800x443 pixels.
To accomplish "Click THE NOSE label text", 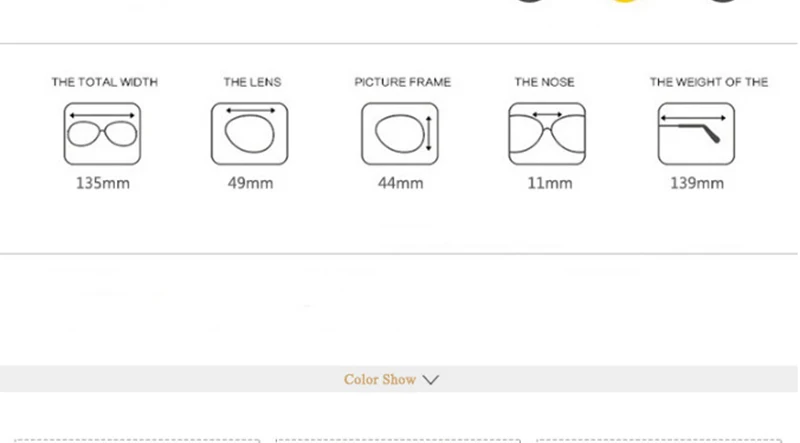I will 544,82.
